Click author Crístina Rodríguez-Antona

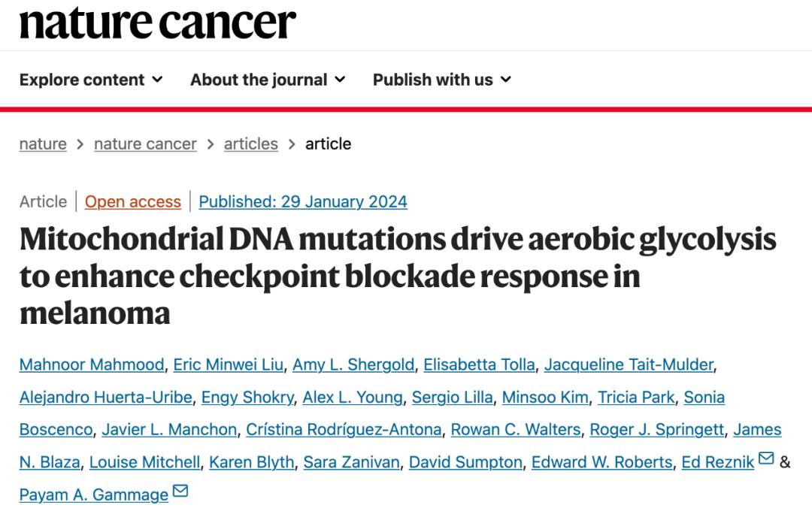coord(344,429)
